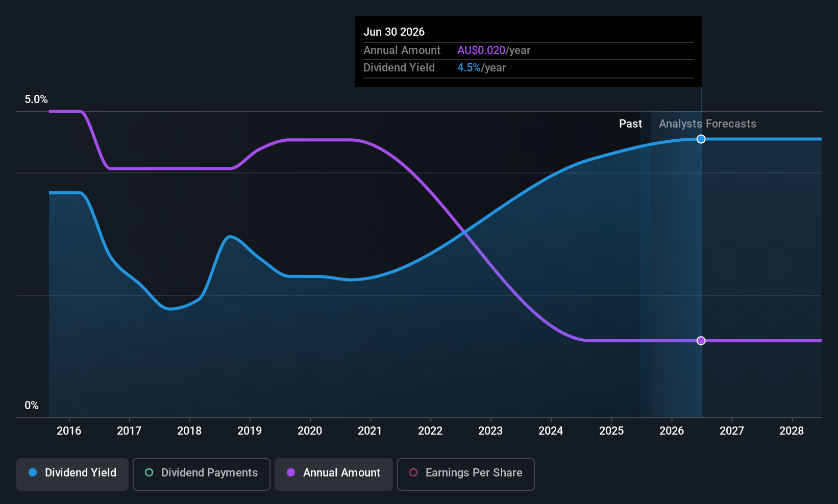Click the 2025 x-axis year label
838x504 pixels.
pos(611,431)
